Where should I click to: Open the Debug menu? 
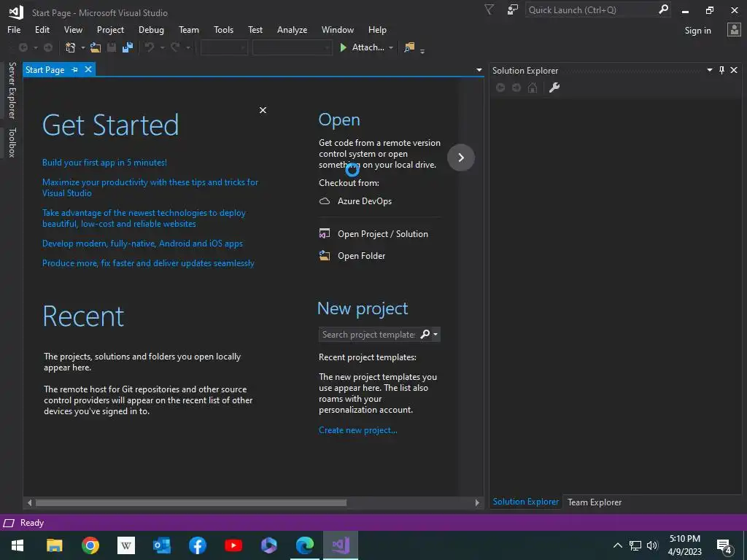click(151, 29)
